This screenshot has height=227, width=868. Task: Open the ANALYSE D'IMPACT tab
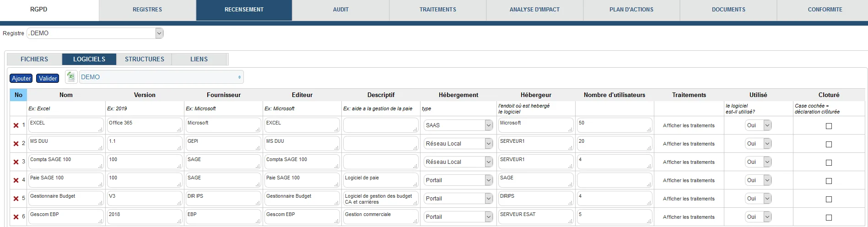pos(534,10)
